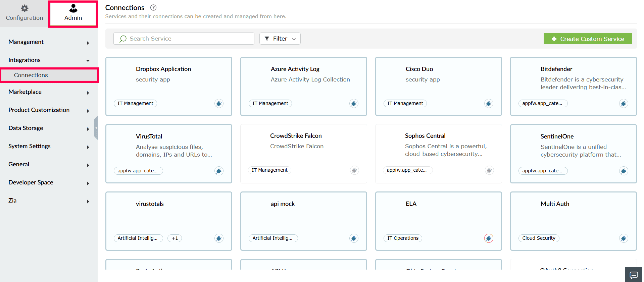Click plug icon on Bitdefender card

624,104
